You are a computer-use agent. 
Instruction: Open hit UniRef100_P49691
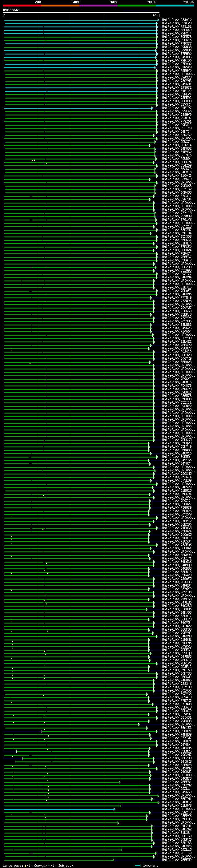tap(177, 84)
